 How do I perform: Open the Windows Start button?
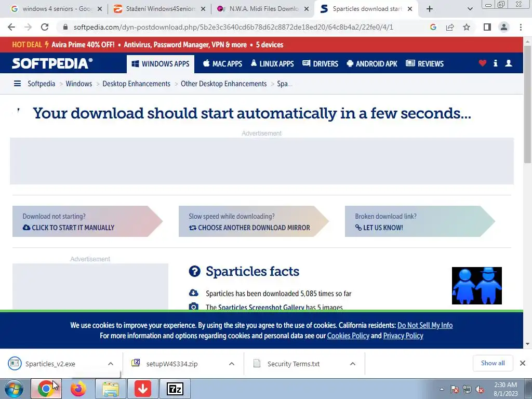pyautogui.click(x=14, y=389)
